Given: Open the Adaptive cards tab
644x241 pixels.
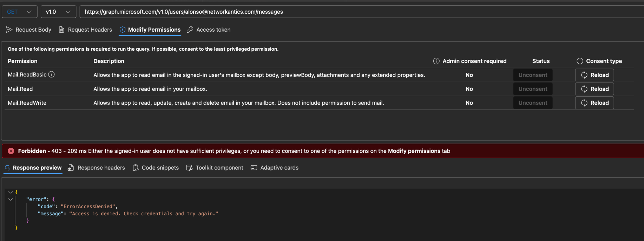Looking at the screenshot, I should click(x=275, y=168).
